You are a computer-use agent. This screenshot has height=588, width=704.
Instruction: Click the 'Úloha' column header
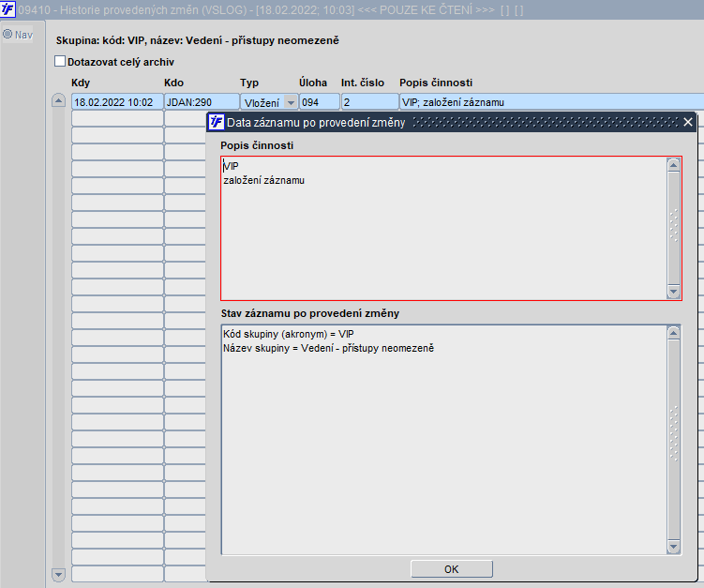pos(313,83)
